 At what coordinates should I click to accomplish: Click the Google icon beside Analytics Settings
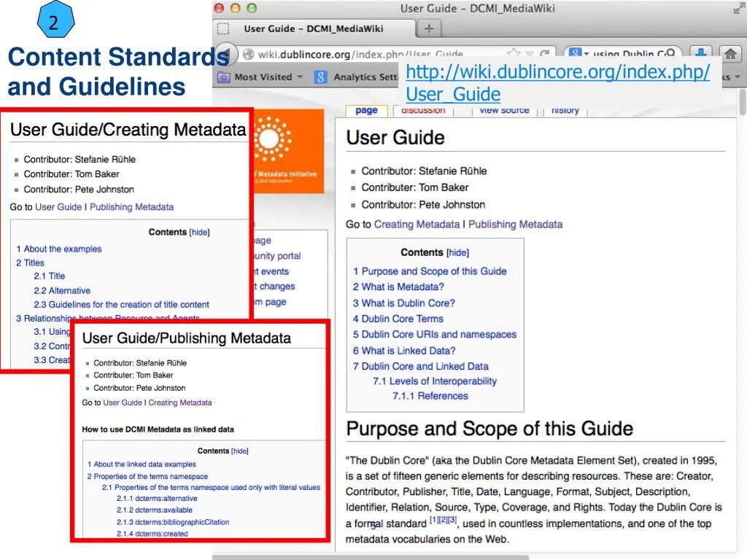(321, 77)
